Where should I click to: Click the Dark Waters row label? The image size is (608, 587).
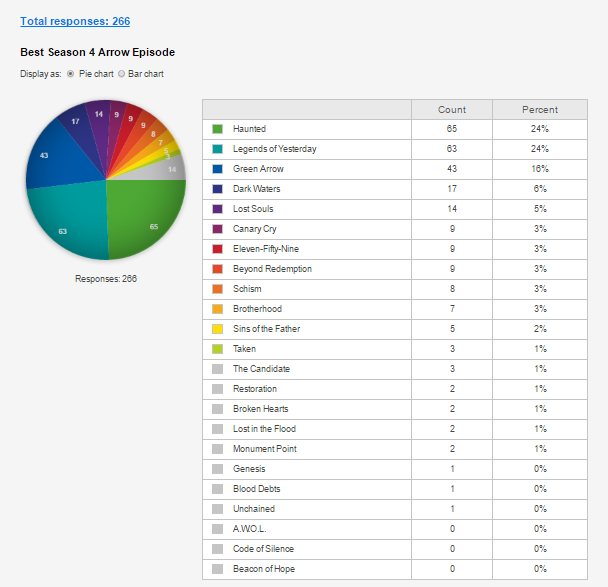257,189
